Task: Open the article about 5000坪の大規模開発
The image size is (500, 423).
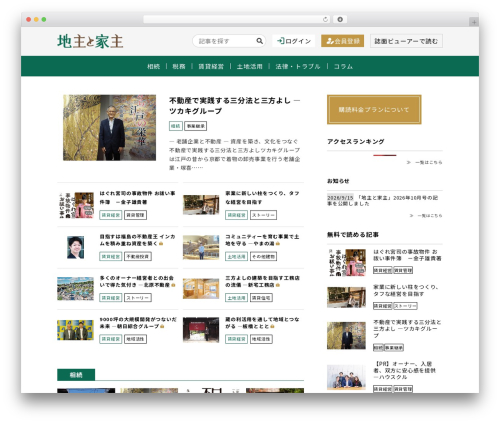Action: coord(138,323)
